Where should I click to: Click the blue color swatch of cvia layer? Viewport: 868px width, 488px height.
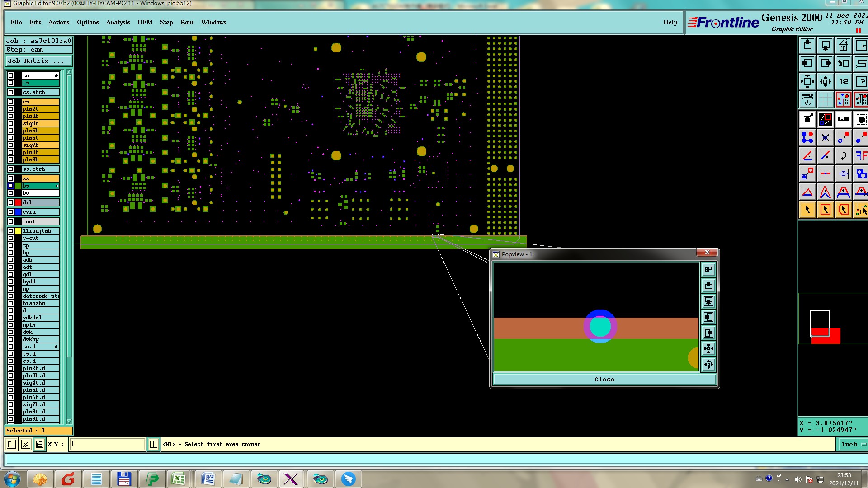18,212
